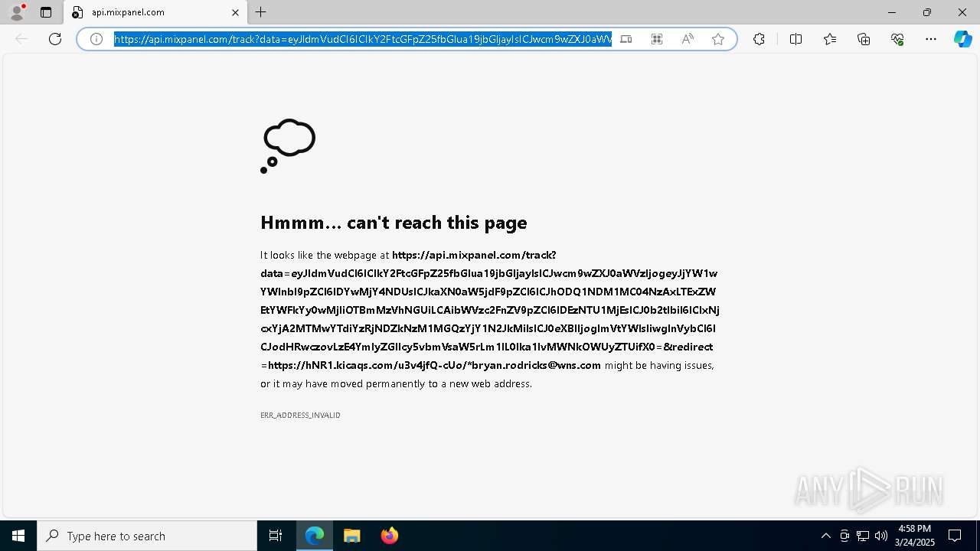Open Collections

(864, 39)
